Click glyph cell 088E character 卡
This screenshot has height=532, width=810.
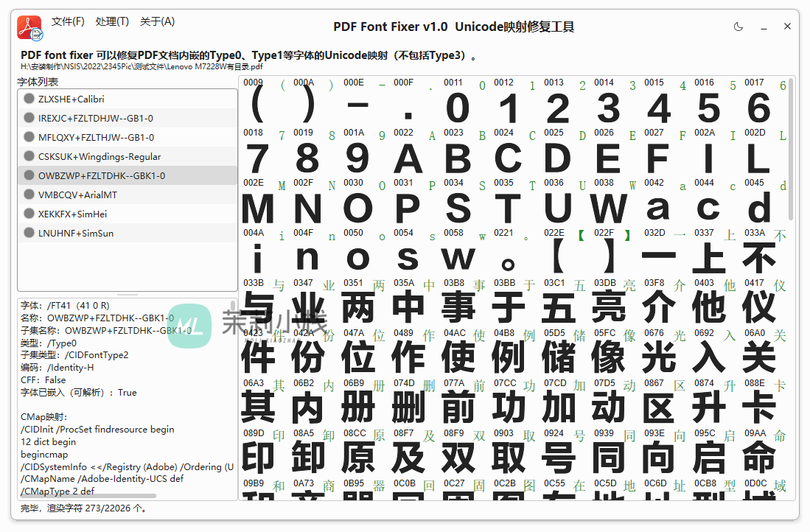pos(766,402)
